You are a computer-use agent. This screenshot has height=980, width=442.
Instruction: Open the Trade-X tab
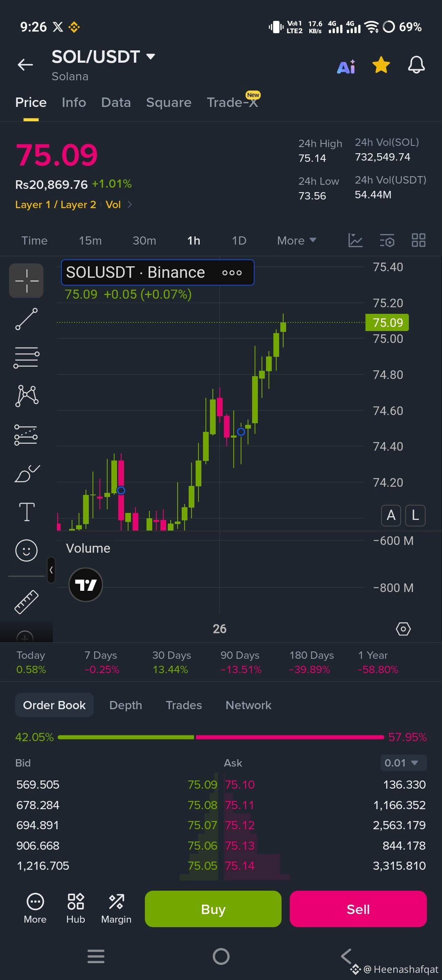pyautogui.click(x=232, y=102)
